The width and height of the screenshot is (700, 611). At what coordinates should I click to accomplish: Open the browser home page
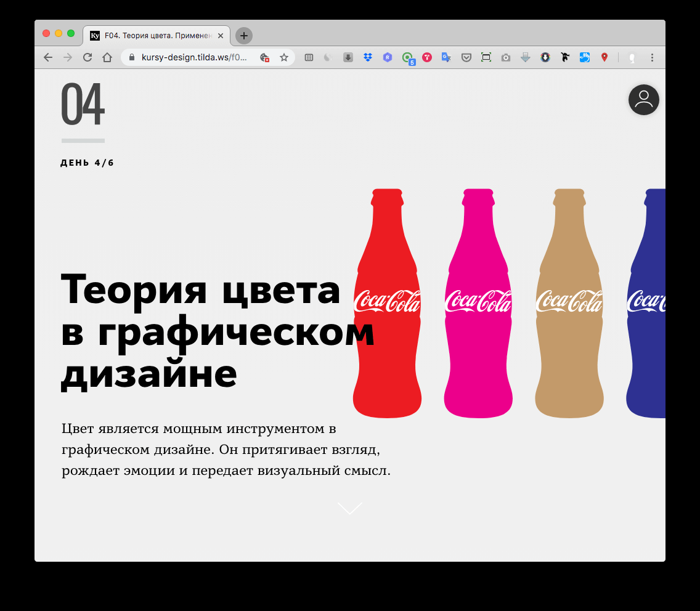107,57
